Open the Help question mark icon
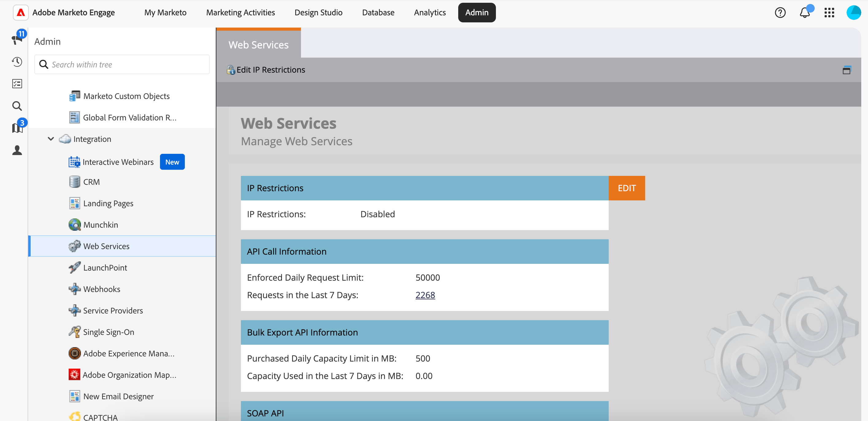This screenshot has height=421, width=868. (x=780, y=13)
